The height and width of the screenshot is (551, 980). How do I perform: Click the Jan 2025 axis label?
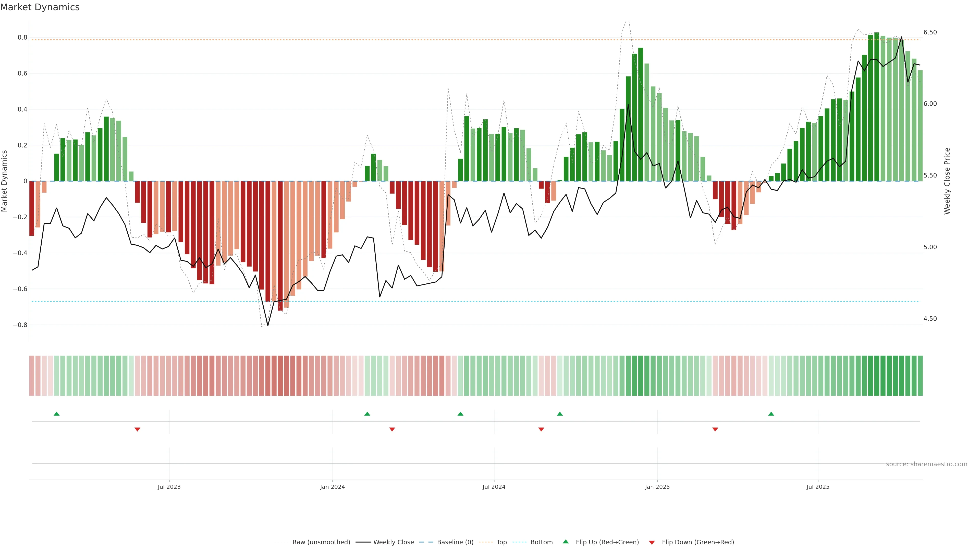[657, 487]
